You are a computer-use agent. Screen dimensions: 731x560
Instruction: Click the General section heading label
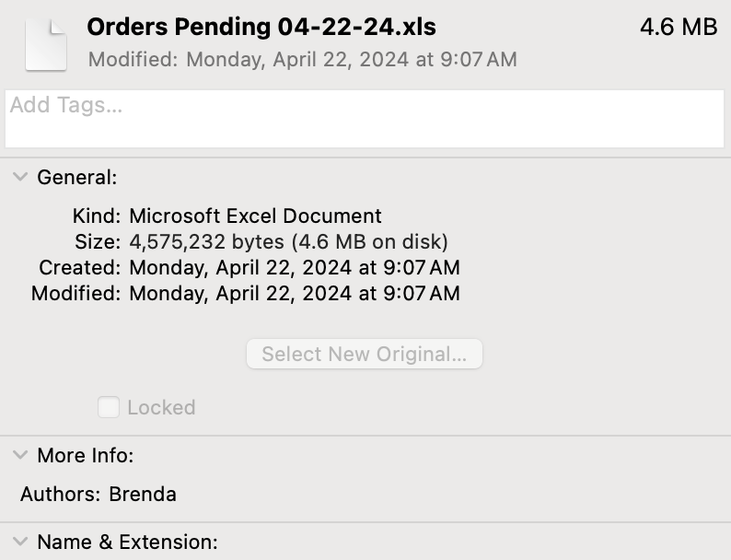click(x=77, y=178)
